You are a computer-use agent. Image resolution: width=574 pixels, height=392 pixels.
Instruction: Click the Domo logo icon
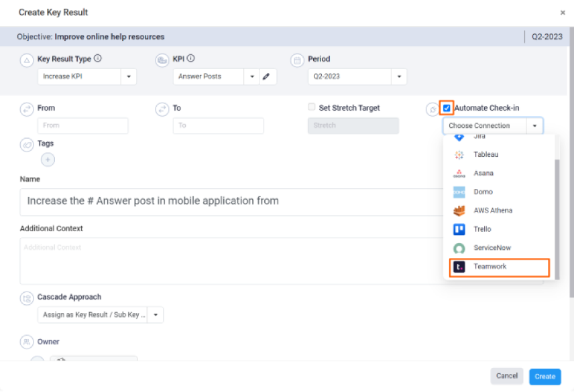[x=459, y=192]
